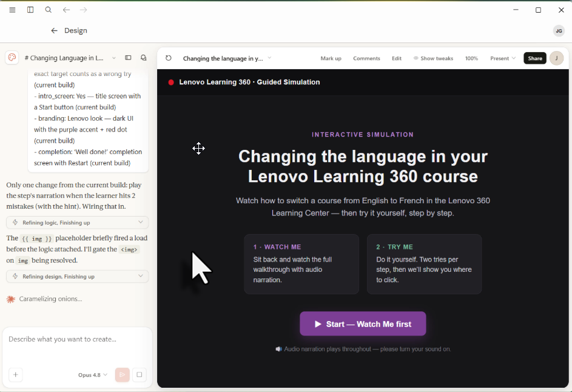The width and height of the screenshot is (572, 392).
Task: Open the hamburger menu icon
Action: point(12,10)
